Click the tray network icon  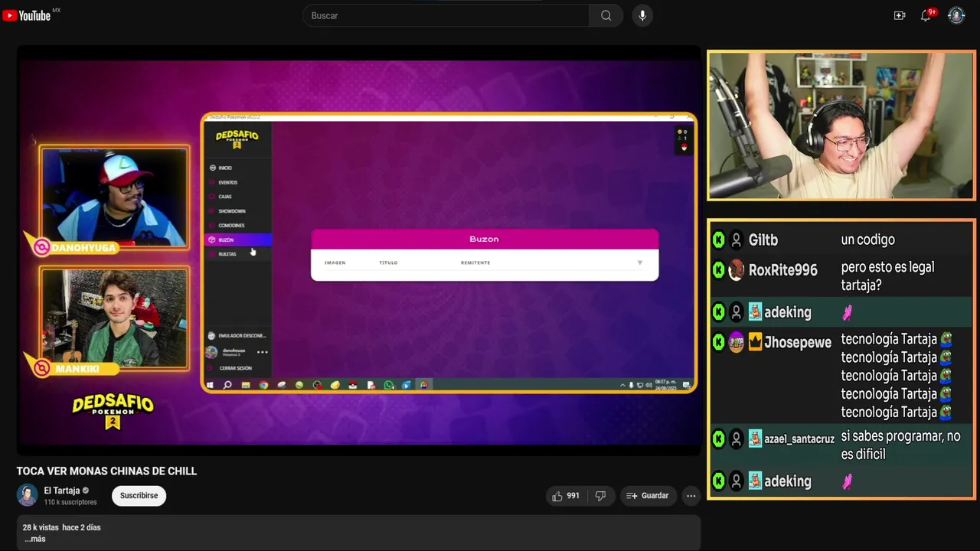[640, 385]
